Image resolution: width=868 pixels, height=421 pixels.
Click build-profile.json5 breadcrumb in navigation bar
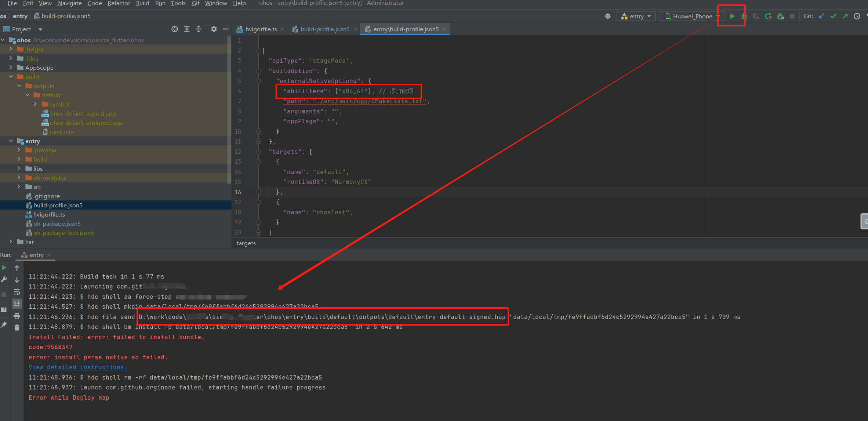[62, 16]
